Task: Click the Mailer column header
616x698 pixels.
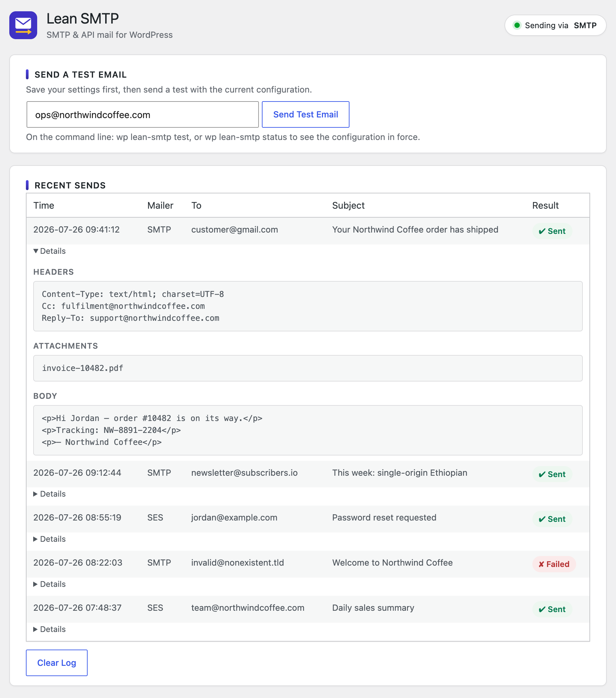Action: 160,205
